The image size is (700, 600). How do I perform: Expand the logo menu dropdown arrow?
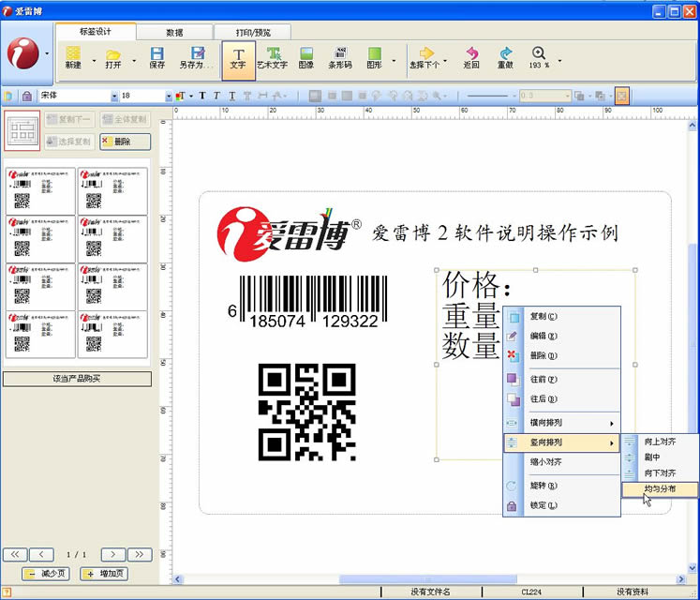(x=47, y=53)
